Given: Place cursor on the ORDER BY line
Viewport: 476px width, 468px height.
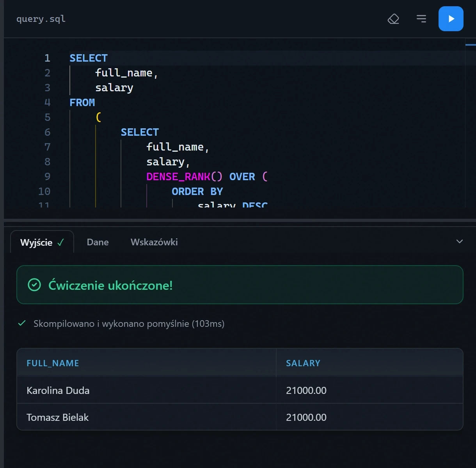Looking at the screenshot, I should point(197,191).
